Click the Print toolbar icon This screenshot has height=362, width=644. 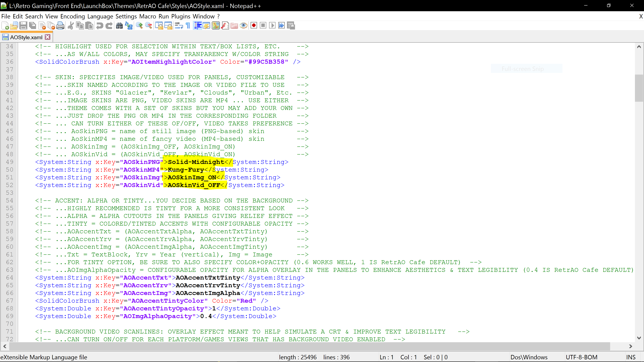(60, 25)
